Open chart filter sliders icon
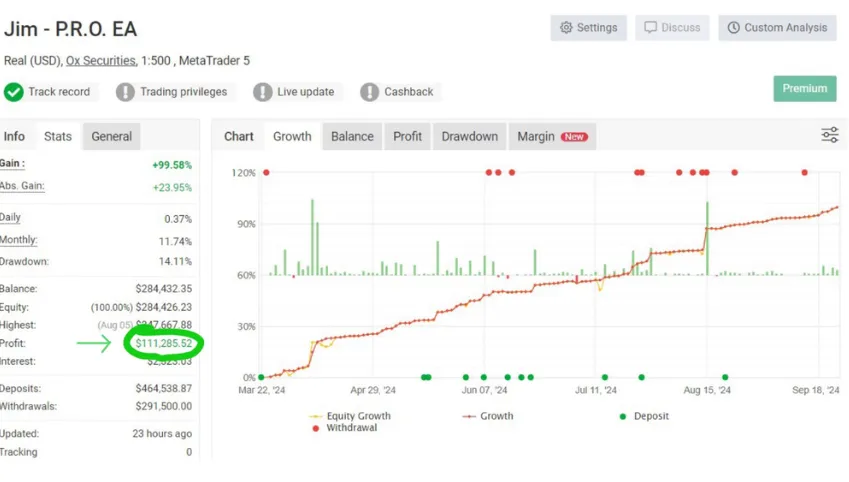The width and height of the screenshot is (849, 482). [830, 135]
